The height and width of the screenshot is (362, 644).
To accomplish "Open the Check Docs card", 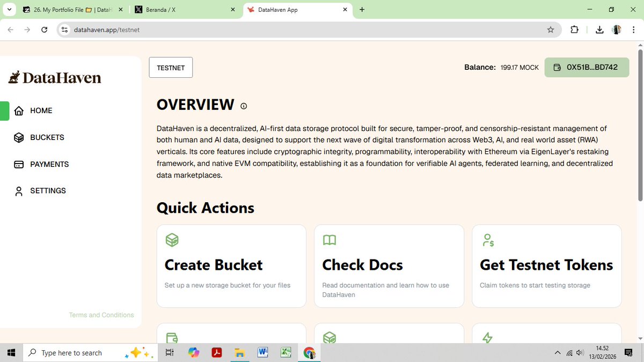I will pos(389,266).
